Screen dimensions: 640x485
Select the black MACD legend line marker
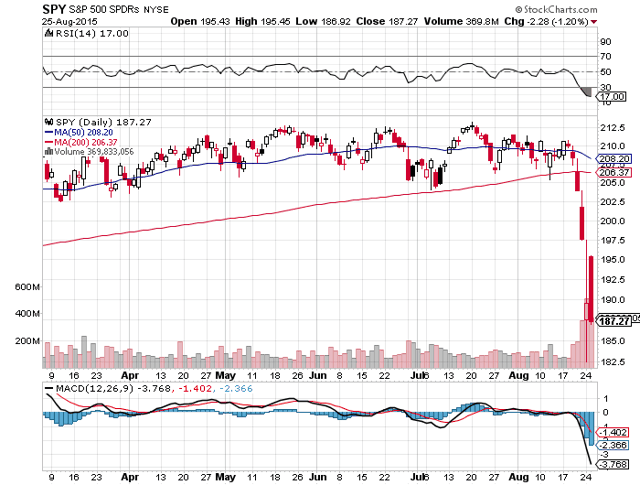[49, 389]
